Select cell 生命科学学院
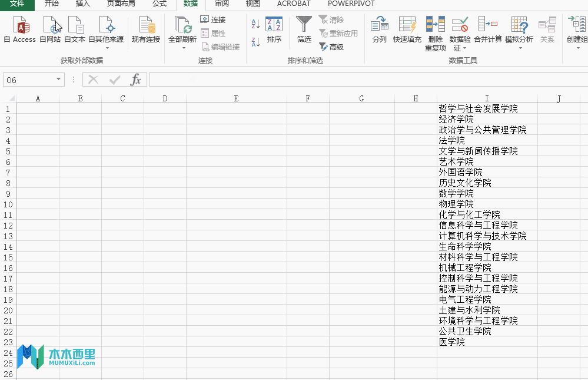The height and width of the screenshot is (380, 588). point(487,247)
